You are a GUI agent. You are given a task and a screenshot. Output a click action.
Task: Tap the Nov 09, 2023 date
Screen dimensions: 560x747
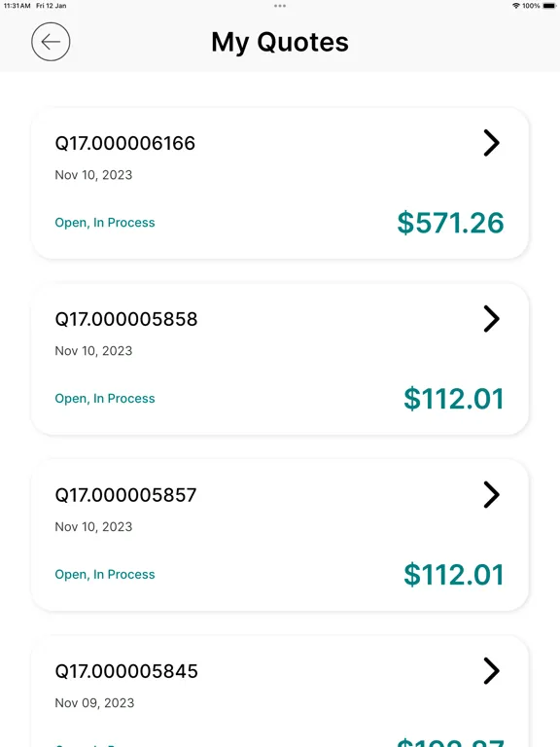(94, 702)
